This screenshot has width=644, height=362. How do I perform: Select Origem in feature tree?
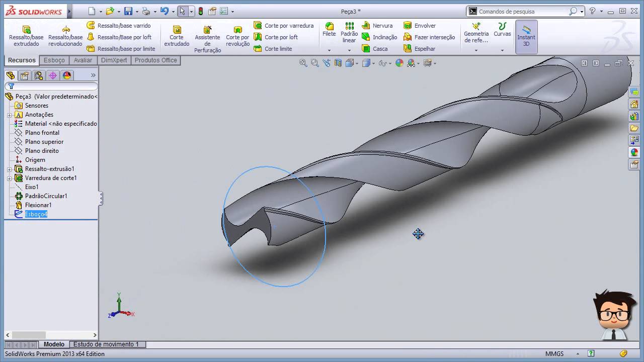point(35,160)
